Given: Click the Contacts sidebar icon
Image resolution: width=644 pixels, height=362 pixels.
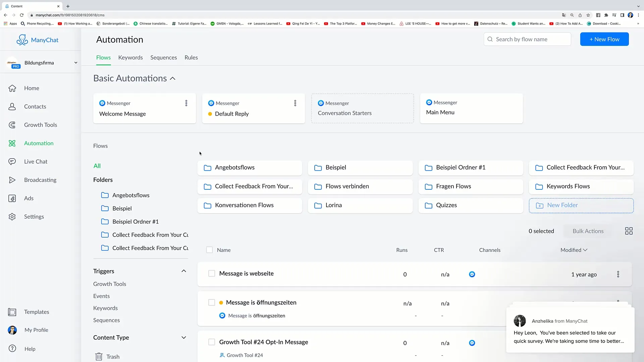Looking at the screenshot, I should click(12, 107).
